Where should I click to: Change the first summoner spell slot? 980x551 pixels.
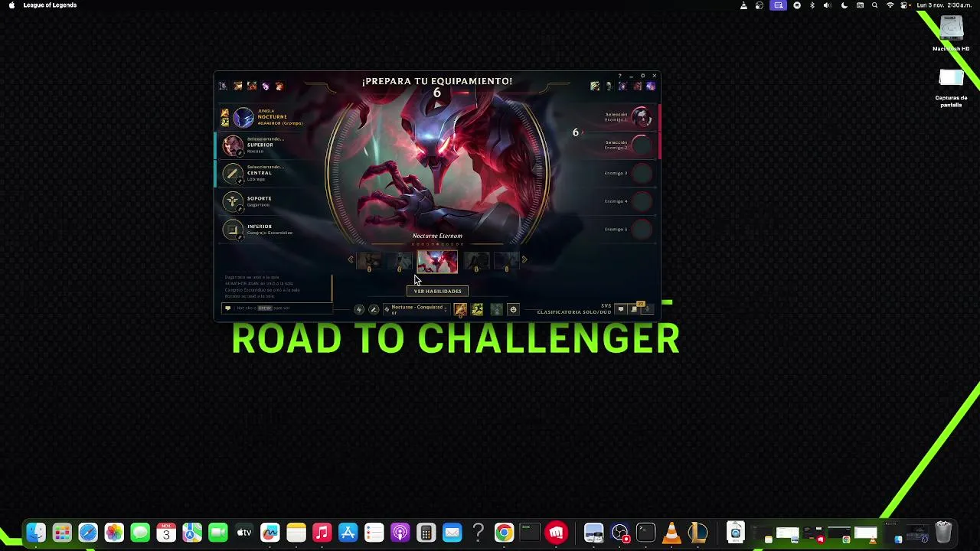pyautogui.click(x=460, y=309)
